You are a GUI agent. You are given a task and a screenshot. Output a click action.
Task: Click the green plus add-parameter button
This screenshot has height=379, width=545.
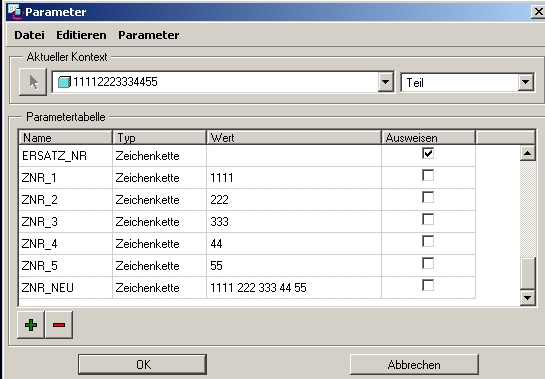[x=31, y=325]
